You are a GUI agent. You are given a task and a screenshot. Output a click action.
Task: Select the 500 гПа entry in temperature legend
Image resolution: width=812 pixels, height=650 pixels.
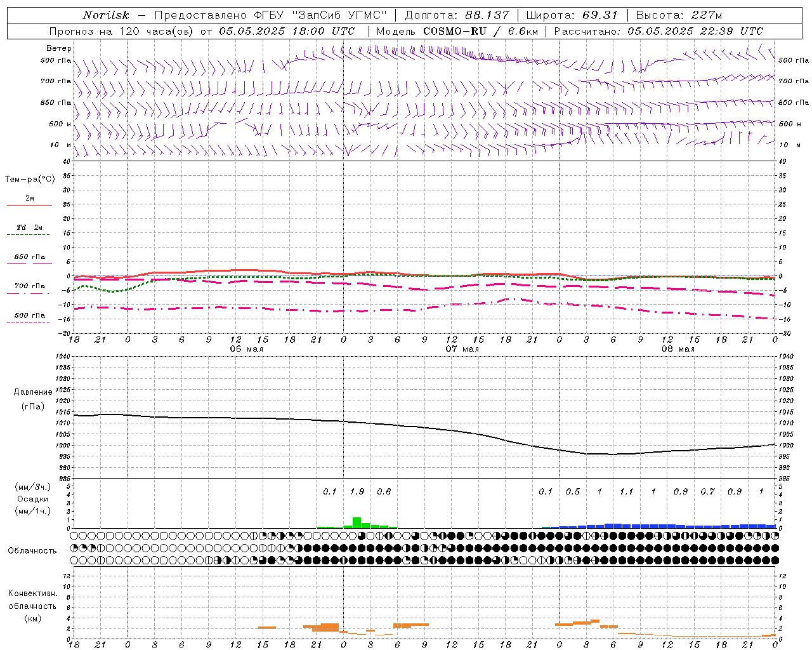(30, 315)
